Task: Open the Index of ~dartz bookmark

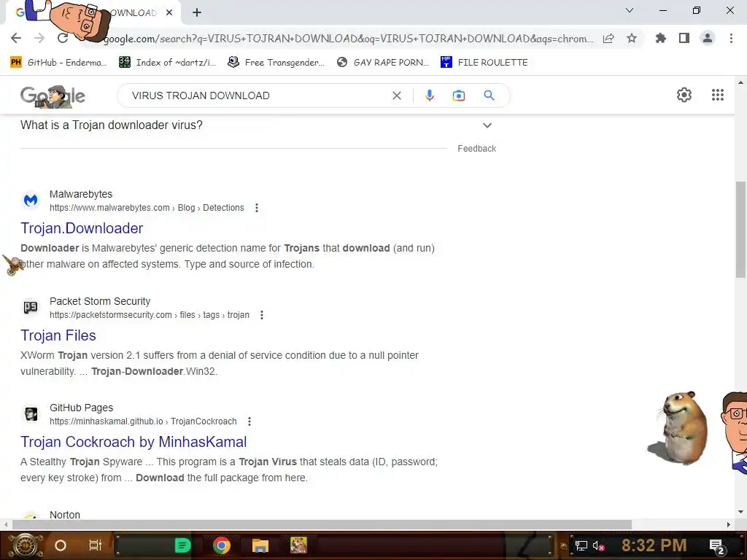Action: (x=167, y=63)
